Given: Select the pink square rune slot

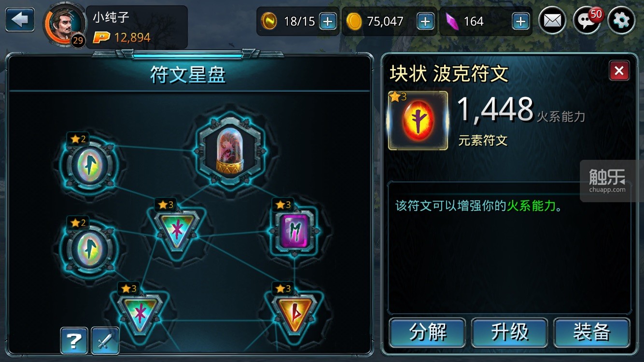Looking at the screenshot, I should coord(294,232).
